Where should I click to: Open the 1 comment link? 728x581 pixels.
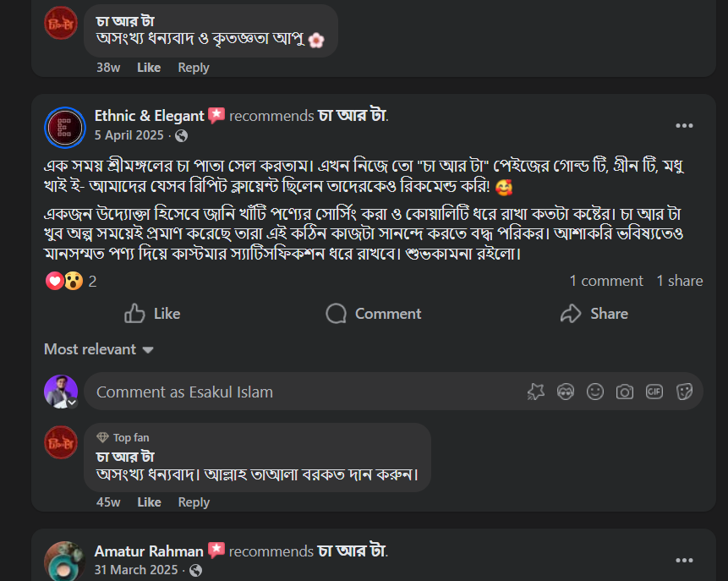(x=606, y=280)
